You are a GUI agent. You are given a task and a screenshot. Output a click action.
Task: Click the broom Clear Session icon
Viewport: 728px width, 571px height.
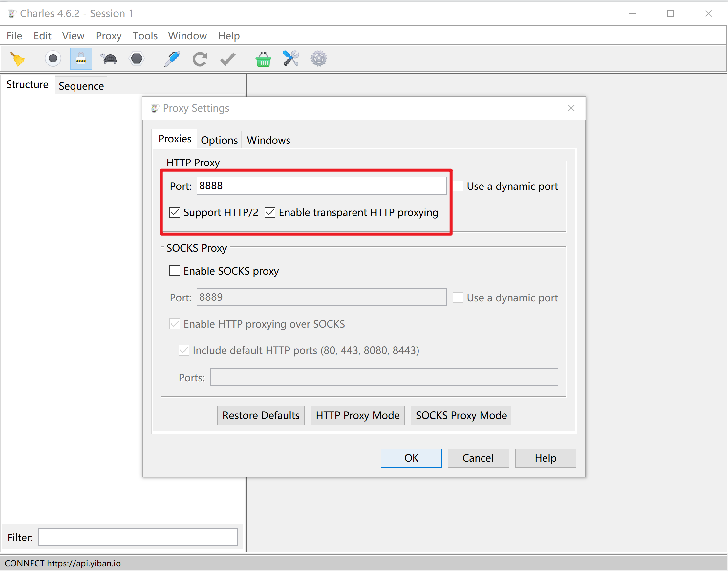pyautogui.click(x=17, y=59)
